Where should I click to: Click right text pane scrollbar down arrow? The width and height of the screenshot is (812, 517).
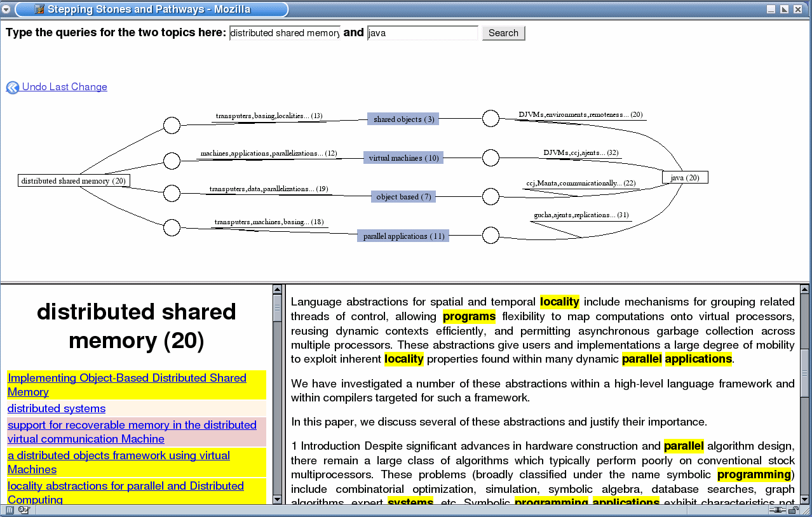pyautogui.click(x=804, y=500)
